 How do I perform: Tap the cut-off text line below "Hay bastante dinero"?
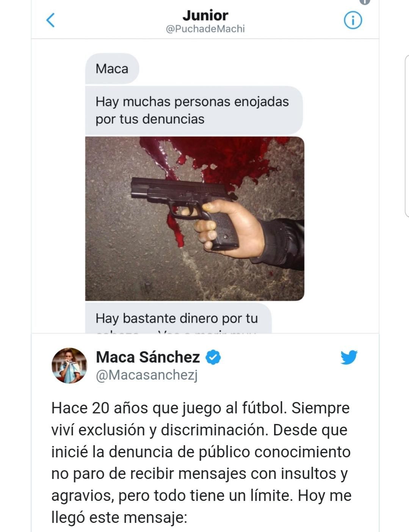pos(177,332)
